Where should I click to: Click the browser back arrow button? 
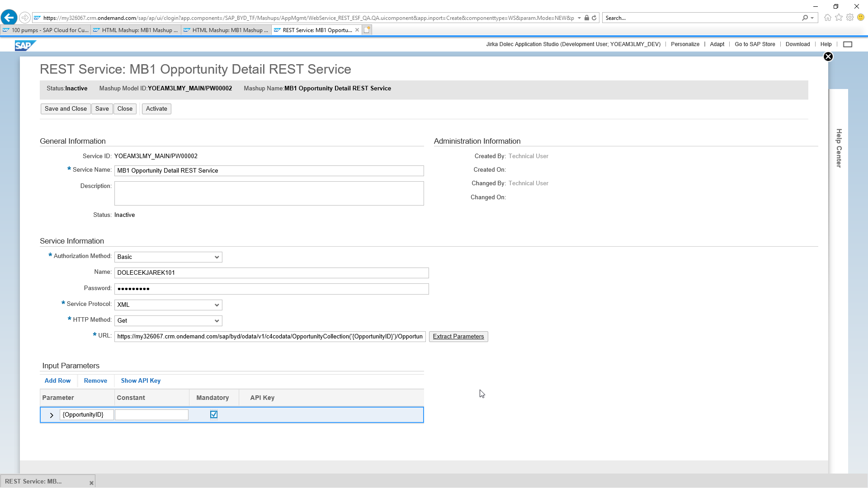click(x=9, y=18)
